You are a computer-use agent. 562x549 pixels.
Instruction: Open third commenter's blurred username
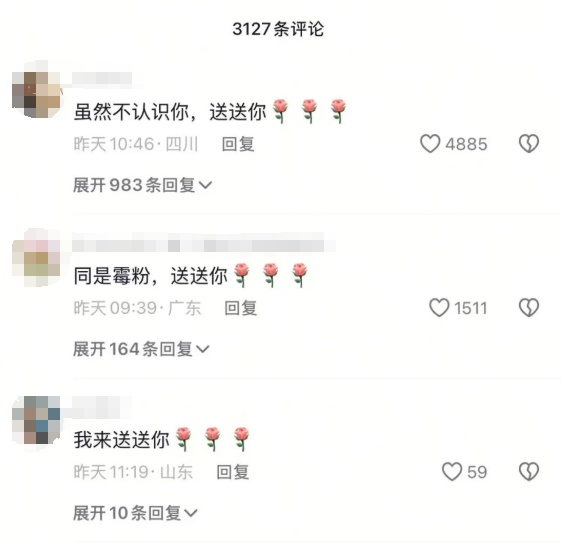[101, 407]
